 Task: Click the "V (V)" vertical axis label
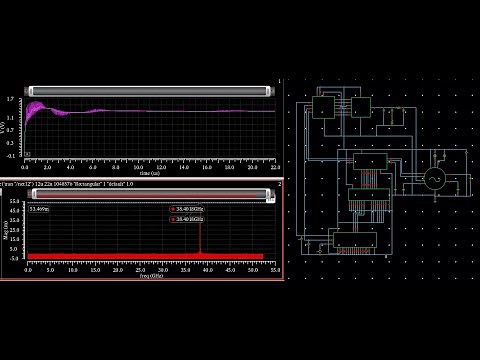point(3,128)
